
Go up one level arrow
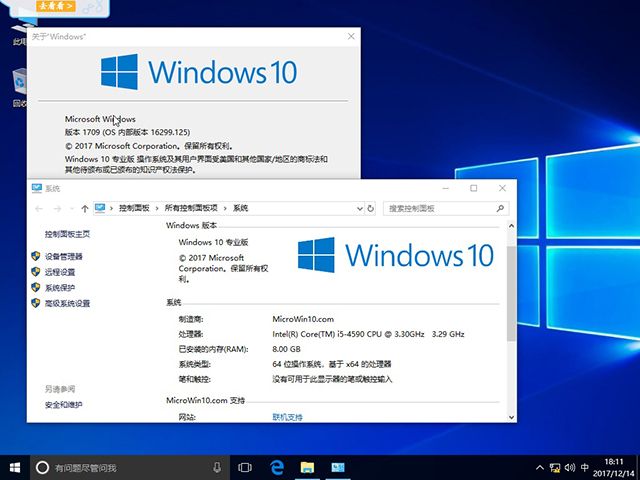pos(85,209)
